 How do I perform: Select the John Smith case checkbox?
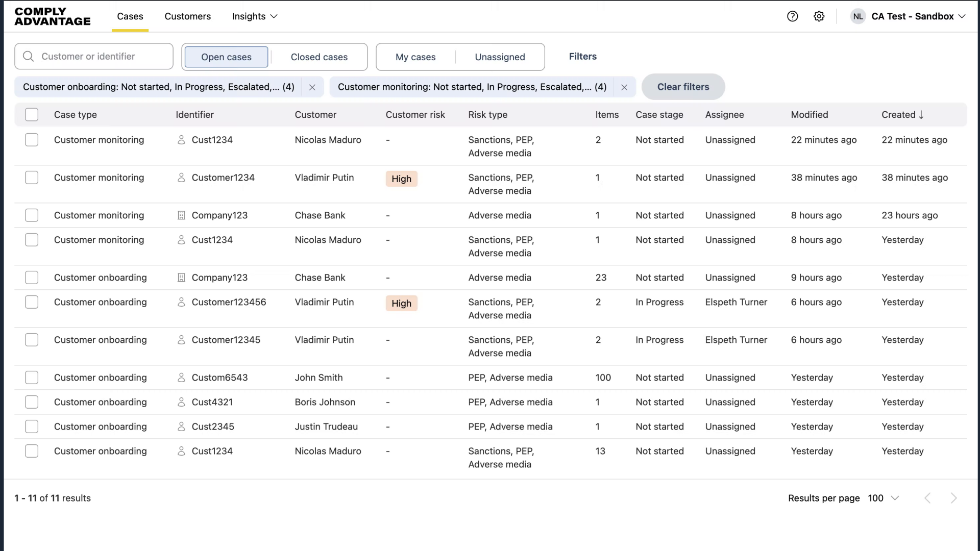pos(32,378)
